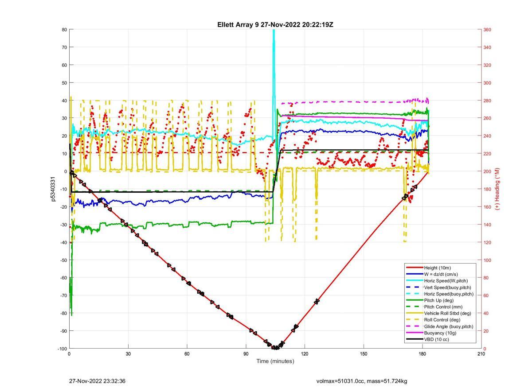Click the x-axis tick label '30'

pos(128,354)
